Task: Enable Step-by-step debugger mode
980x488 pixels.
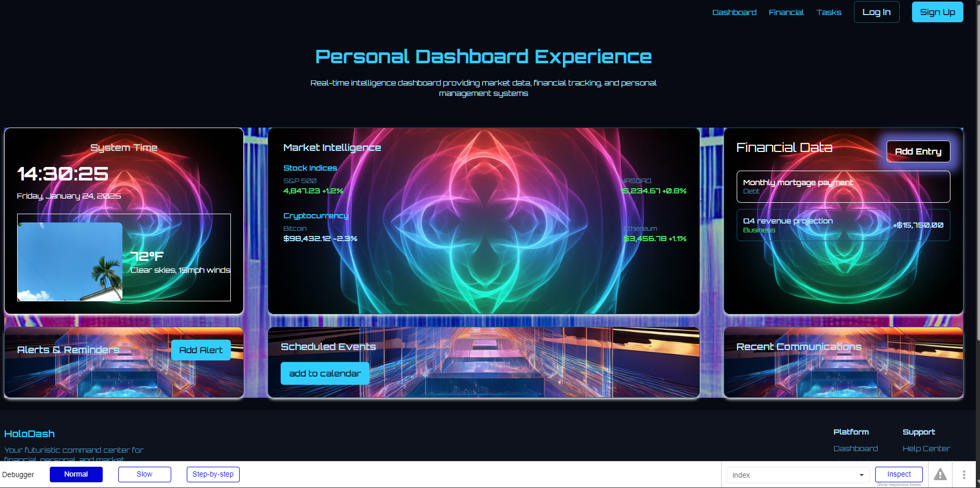Action: click(213, 475)
